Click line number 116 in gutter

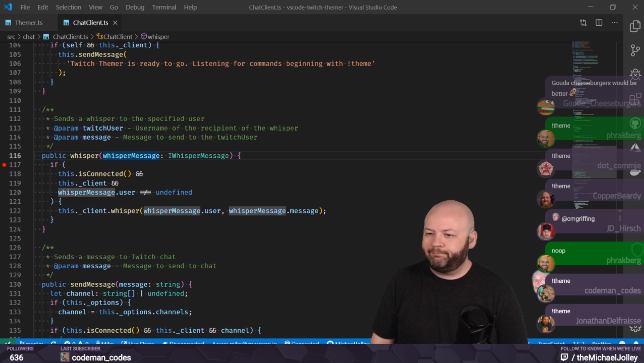tap(15, 156)
